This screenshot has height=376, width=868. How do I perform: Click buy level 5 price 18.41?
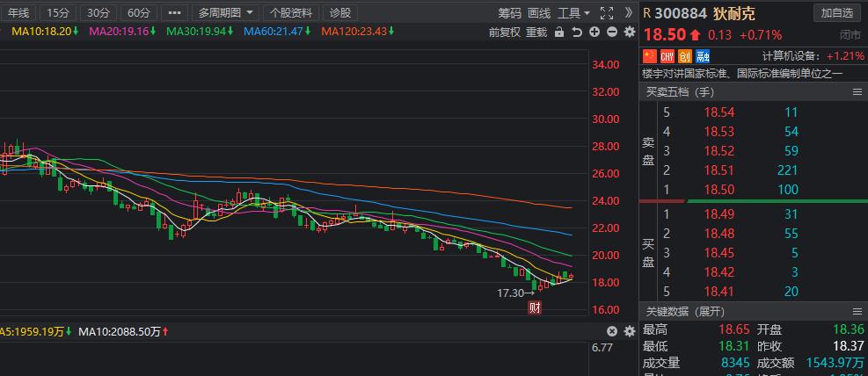[x=719, y=292]
